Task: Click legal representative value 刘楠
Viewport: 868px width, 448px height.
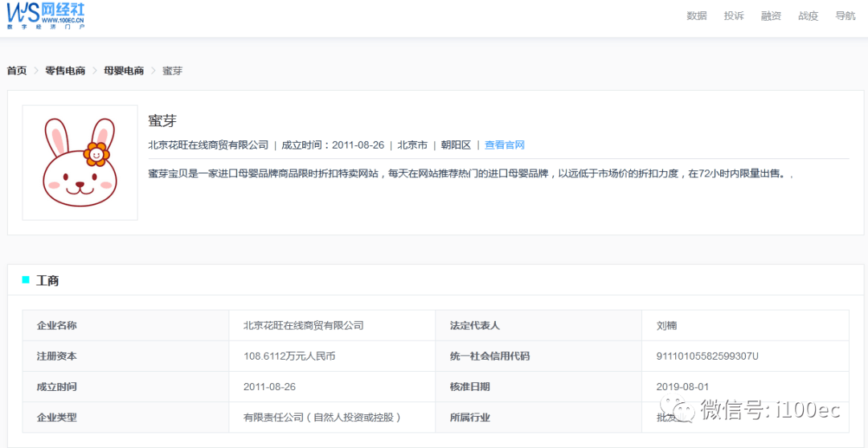Action: (666, 325)
